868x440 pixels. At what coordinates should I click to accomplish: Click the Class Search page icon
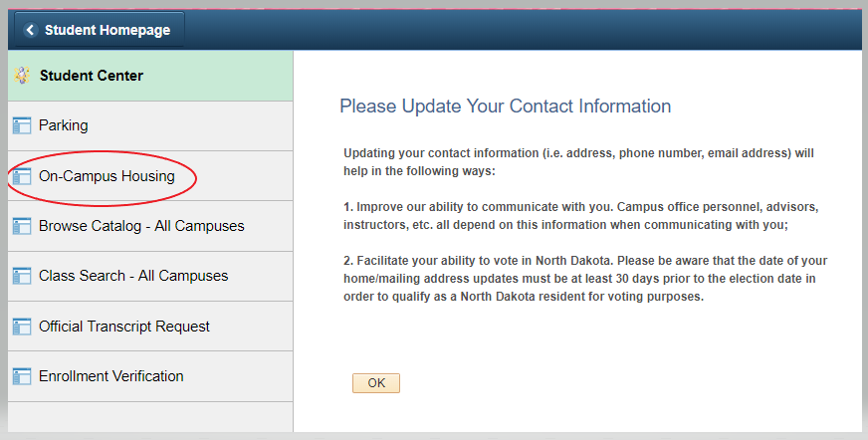tap(22, 276)
